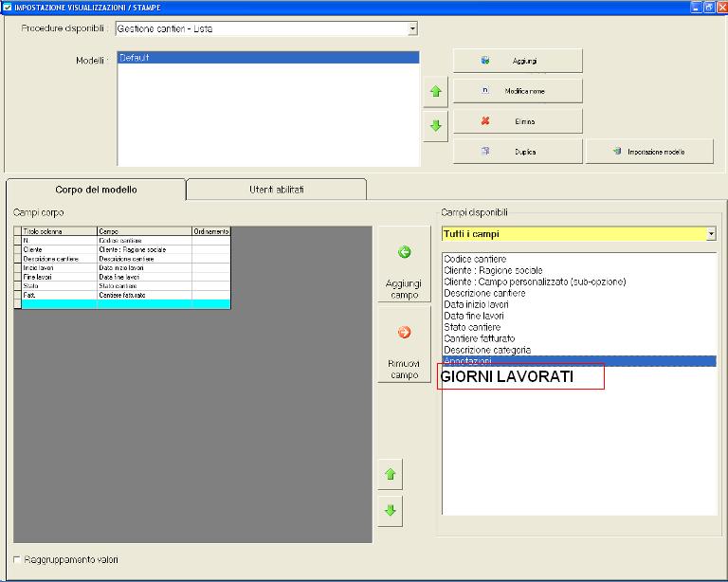The height and width of the screenshot is (582, 728).
Task: Click the N. title cell in grid
Action: pyautogui.click(x=60, y=241)
